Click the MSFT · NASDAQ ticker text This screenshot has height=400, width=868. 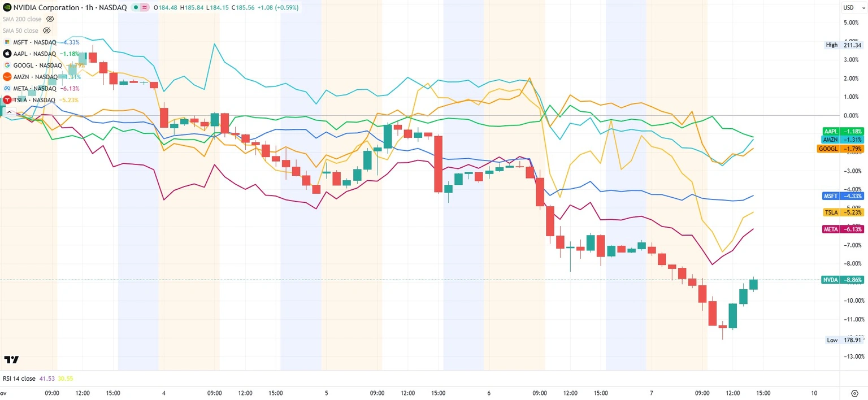[x=35, y=42]
